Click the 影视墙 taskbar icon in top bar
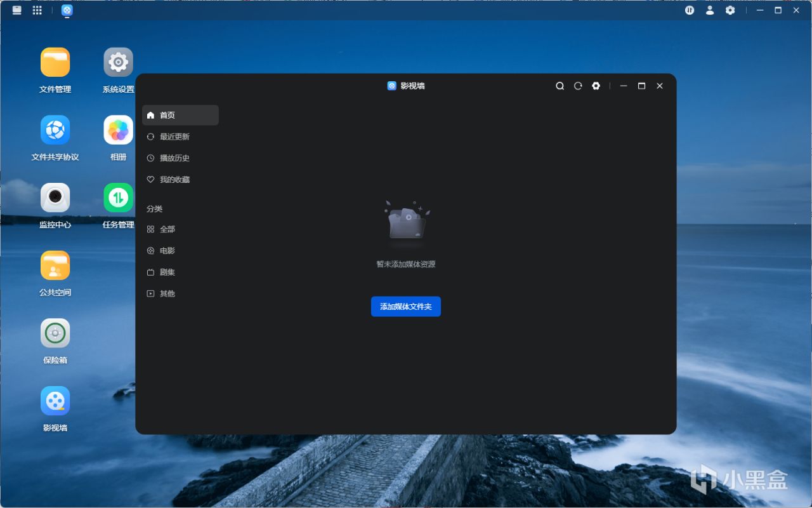This screenshot has height=508, width=812. click(67, 10)
